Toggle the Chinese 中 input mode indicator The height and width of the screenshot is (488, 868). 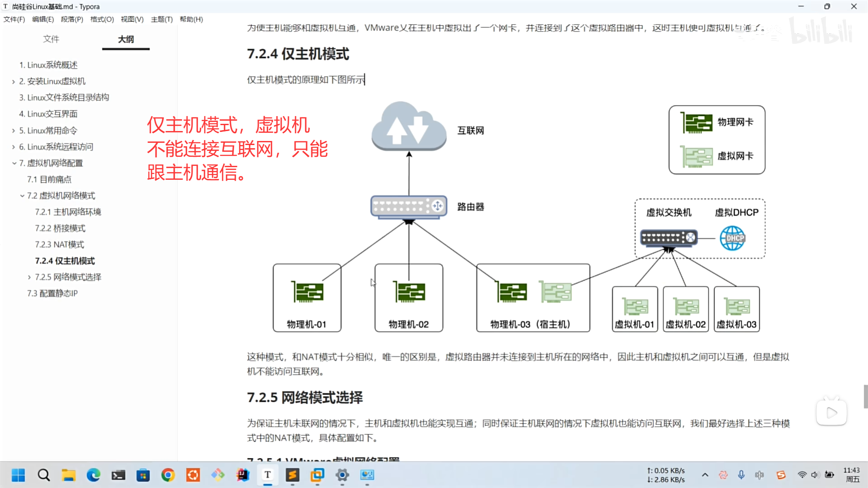coord(759,475)
